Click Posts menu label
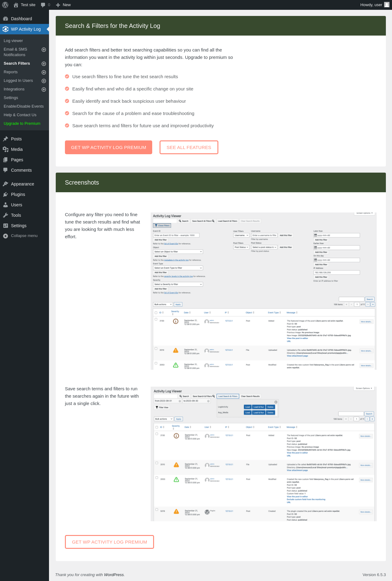Screen dimensions: 392x581 [16, 139]
